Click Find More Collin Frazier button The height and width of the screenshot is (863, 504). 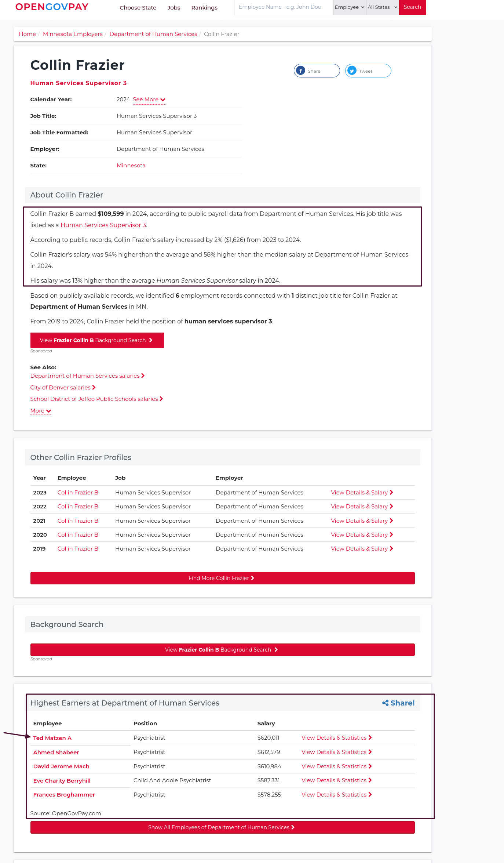coord(222,578)
